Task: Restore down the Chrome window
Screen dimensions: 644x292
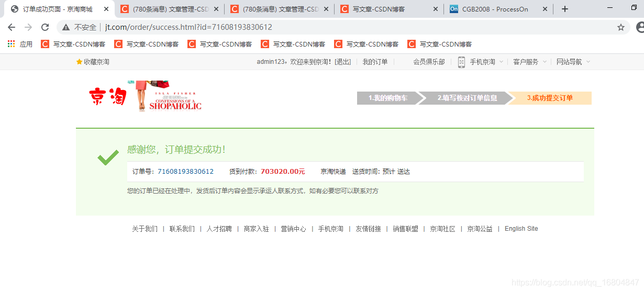Action: pyautogui.click(x=635, y=7)
